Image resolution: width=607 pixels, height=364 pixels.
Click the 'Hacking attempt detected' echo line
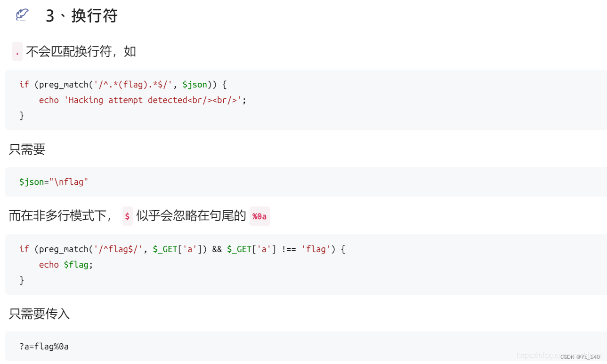(x=143, y=100)
